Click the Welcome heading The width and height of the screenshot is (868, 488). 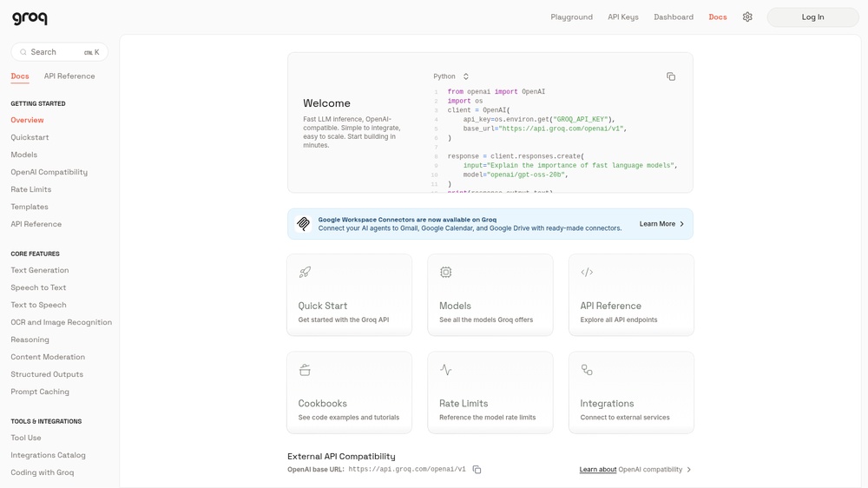tap(326, 103)
